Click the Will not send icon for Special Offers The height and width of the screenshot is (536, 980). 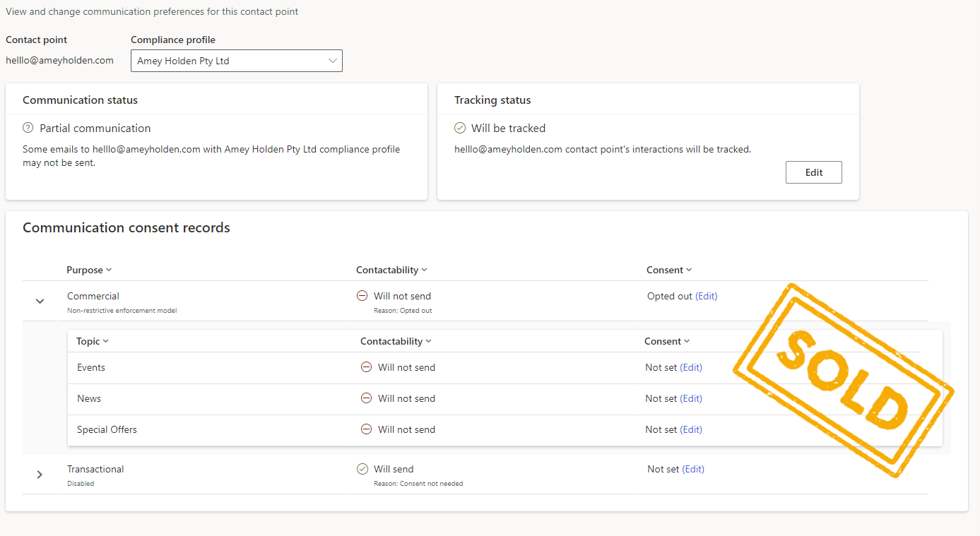[x=366, y=429]
